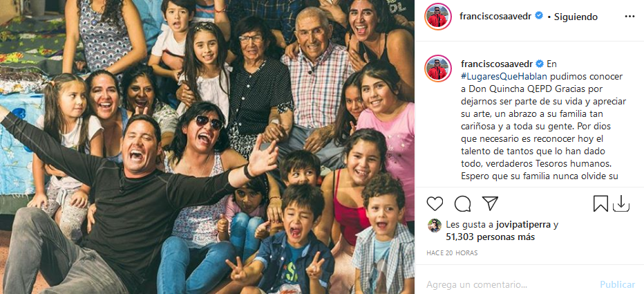Click jovipatiperra's small avatar in the likes row
Screen dimensions: 644x294
pyautogui.click(x=434, y=225)
